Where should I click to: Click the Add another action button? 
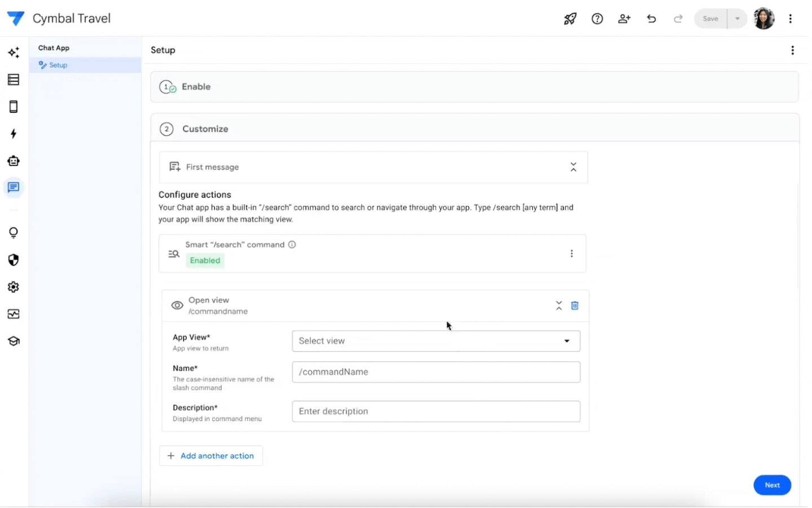[x=211, y=456]
